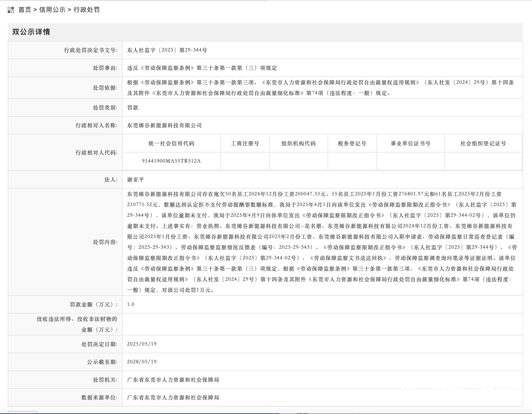
Task: Go to 首页 via the breadcrumb
Action: 25,10
